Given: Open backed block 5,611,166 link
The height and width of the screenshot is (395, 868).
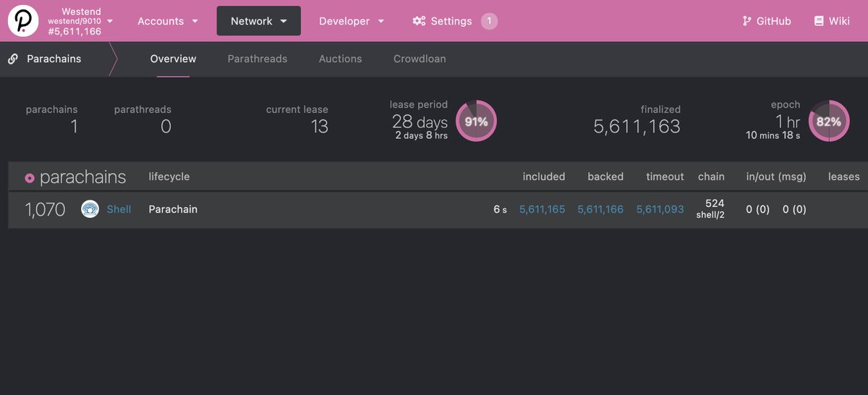Looking at the screenshot, I should [x=600, y=209].
